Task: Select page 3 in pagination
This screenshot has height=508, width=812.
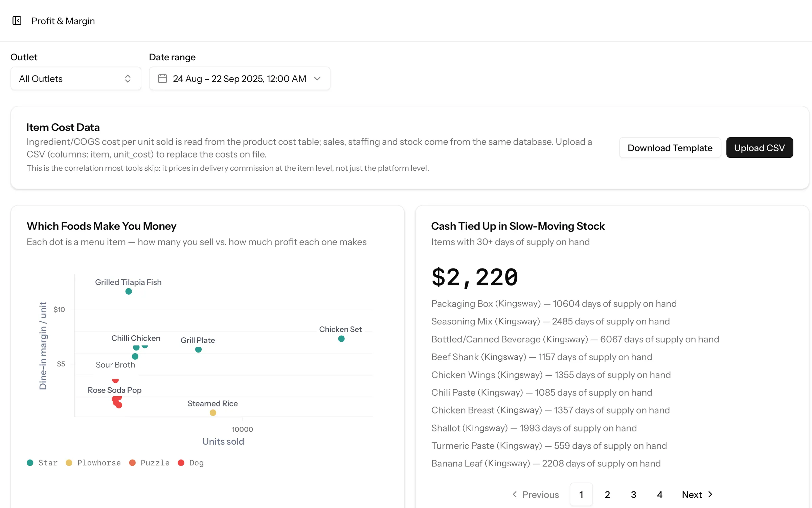Action: tap(633, 494)
